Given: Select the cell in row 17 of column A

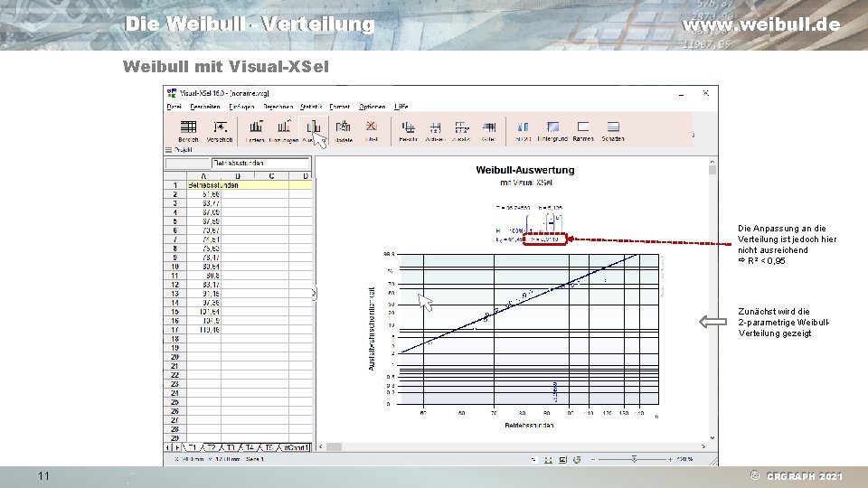Looking at the screenshot, I should pyautogui.click(x=203, y=330).
